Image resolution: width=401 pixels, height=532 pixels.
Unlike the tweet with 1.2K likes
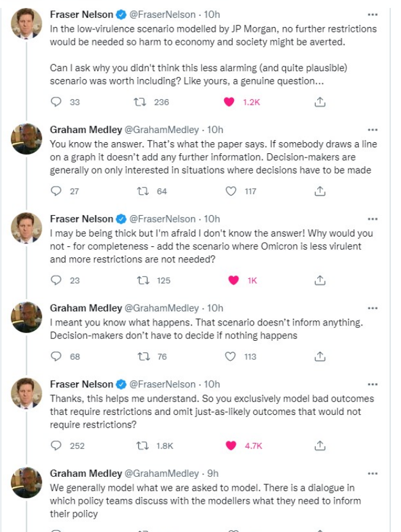(230, 102)
